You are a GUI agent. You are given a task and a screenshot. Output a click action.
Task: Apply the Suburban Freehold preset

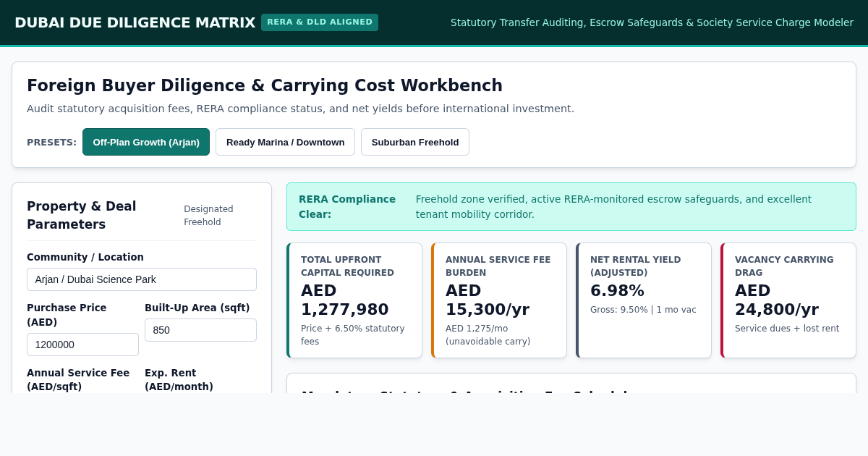coord(415,142)
